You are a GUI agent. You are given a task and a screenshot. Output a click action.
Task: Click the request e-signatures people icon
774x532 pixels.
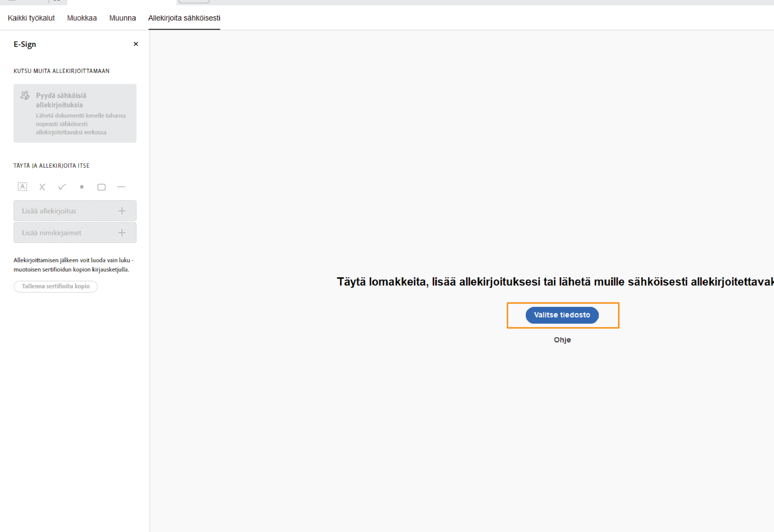pyautogui.click(x=25, y=95)
